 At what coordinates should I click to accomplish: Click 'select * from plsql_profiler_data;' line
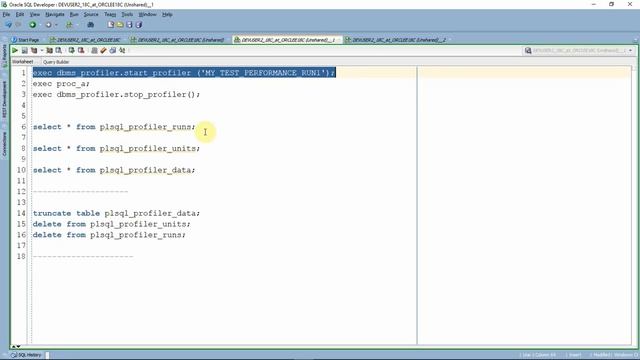[114, 170]
